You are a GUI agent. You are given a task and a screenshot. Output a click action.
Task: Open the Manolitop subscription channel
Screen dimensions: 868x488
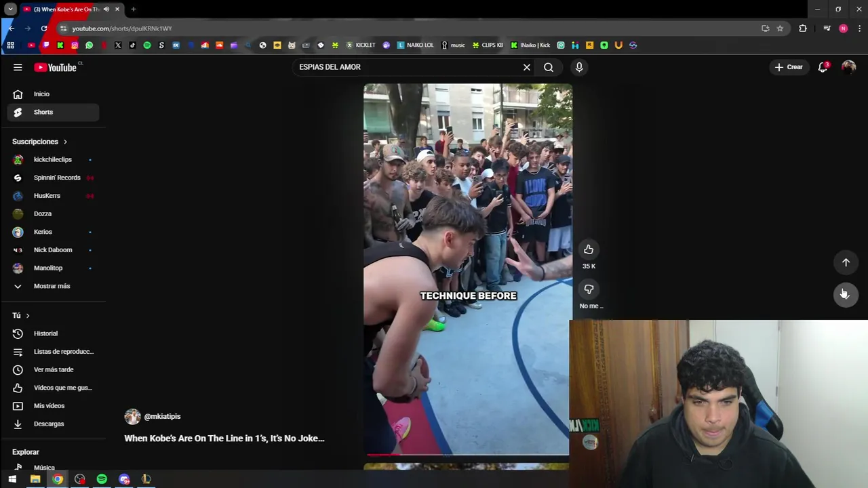tap(53, 268)
